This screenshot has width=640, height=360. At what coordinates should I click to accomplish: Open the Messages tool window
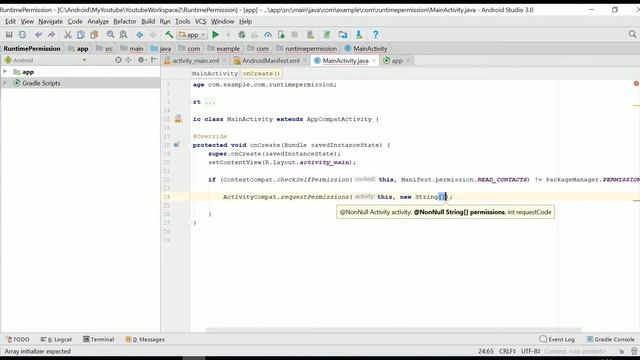pyautogui.click(x=145, y=339)
